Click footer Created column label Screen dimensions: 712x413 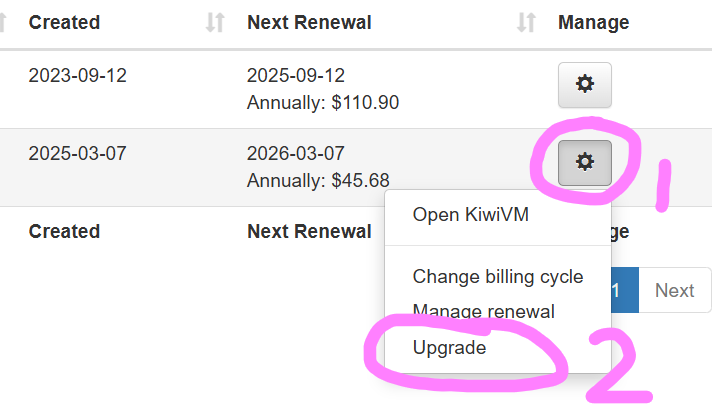coord(64,231)
